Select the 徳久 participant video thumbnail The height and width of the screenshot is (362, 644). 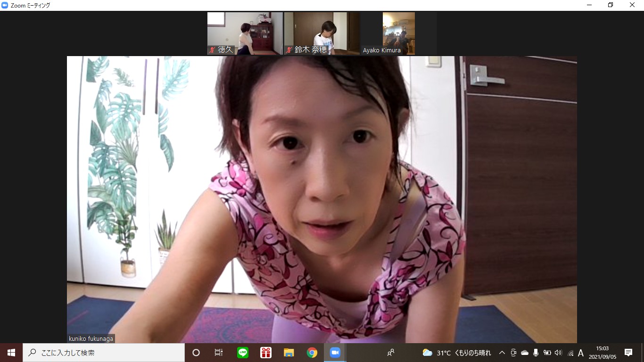pyautogui.click(x=245, y=33)
